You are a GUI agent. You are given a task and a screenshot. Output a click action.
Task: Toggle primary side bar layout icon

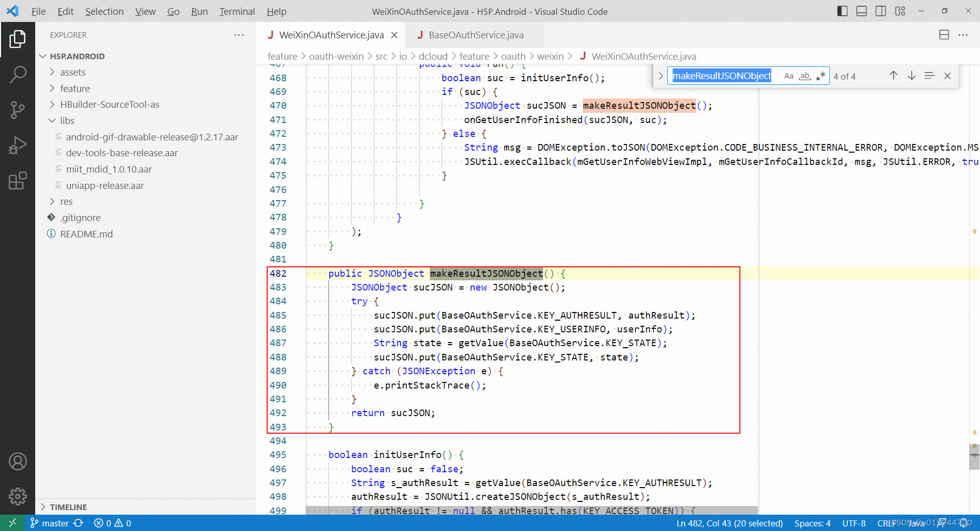(843, 11)
